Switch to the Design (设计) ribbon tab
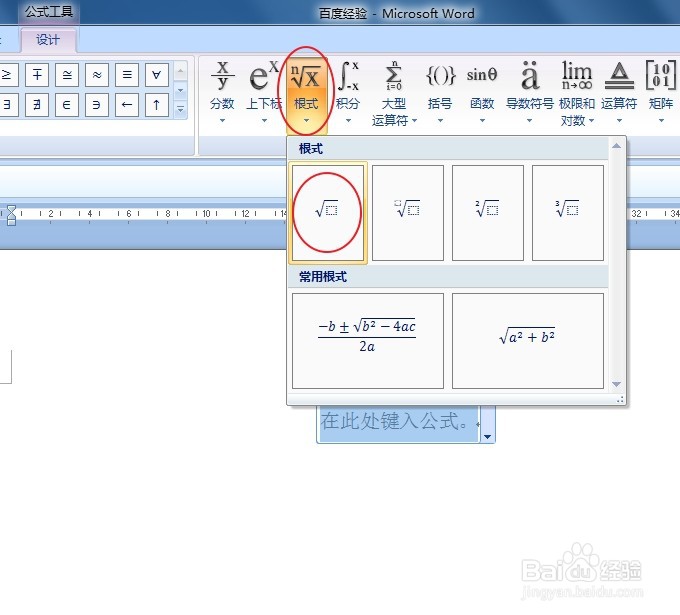680x615 pixels. coord(48,40)
